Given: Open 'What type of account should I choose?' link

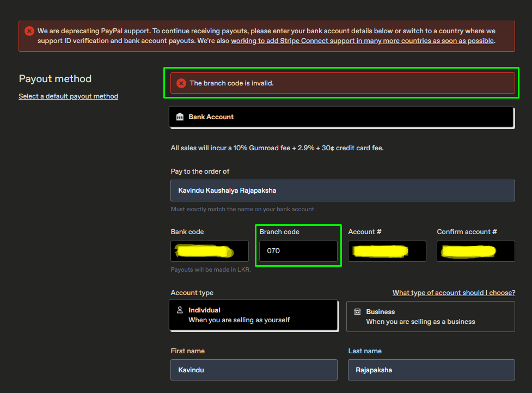Looking at the screenshot, I should (454, 293).
